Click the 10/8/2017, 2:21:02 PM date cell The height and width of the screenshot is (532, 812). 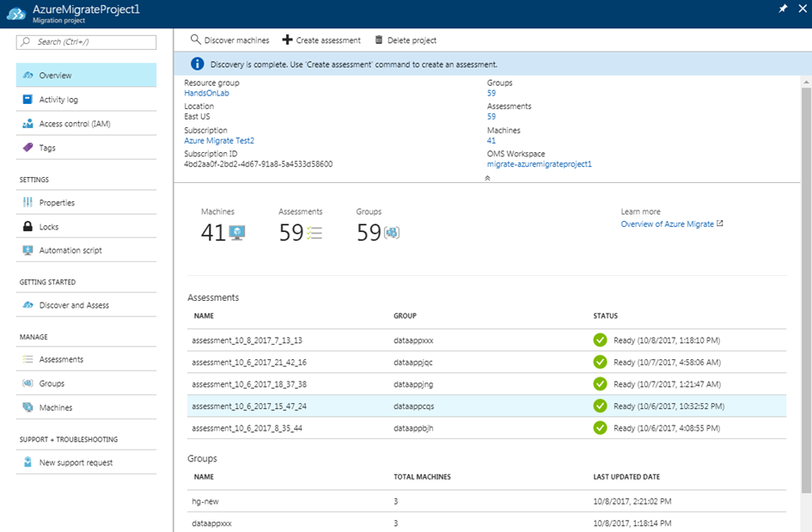coord(632,501)
